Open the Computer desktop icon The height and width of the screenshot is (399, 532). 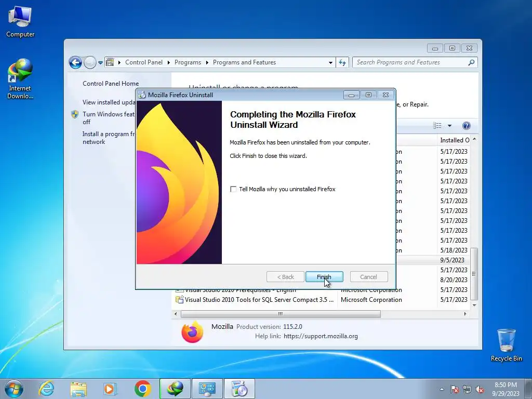(x=20, y=21)
